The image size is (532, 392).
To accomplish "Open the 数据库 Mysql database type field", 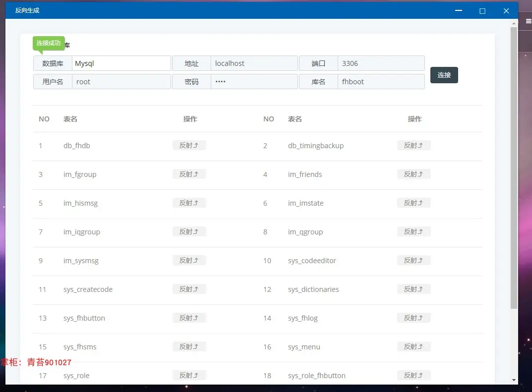I will (x=121, y=63).
